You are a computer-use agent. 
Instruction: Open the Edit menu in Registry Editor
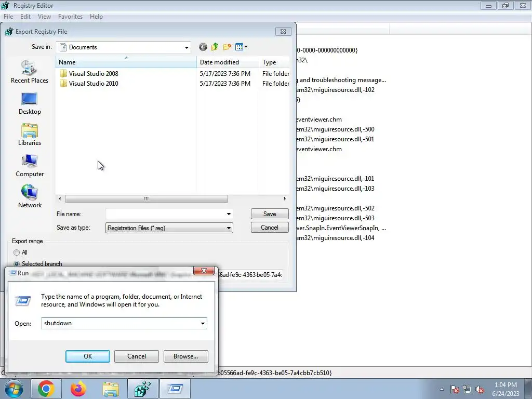pyautogui.click(x=25, y=17)
